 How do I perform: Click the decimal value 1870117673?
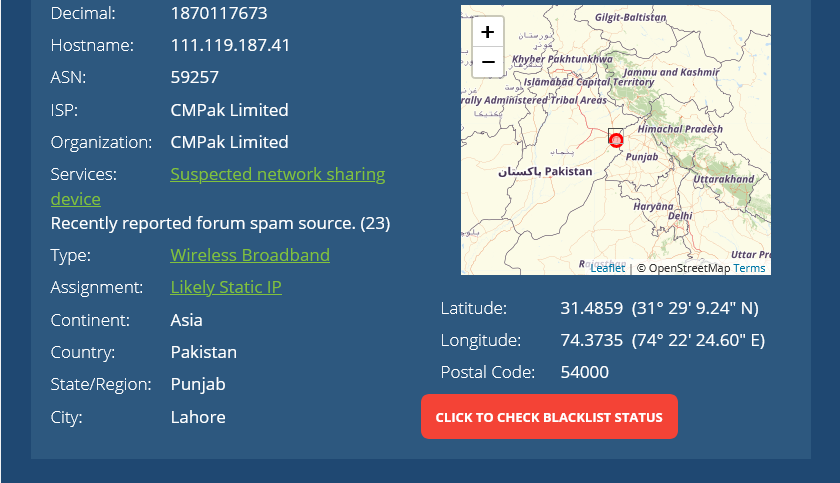219,13
